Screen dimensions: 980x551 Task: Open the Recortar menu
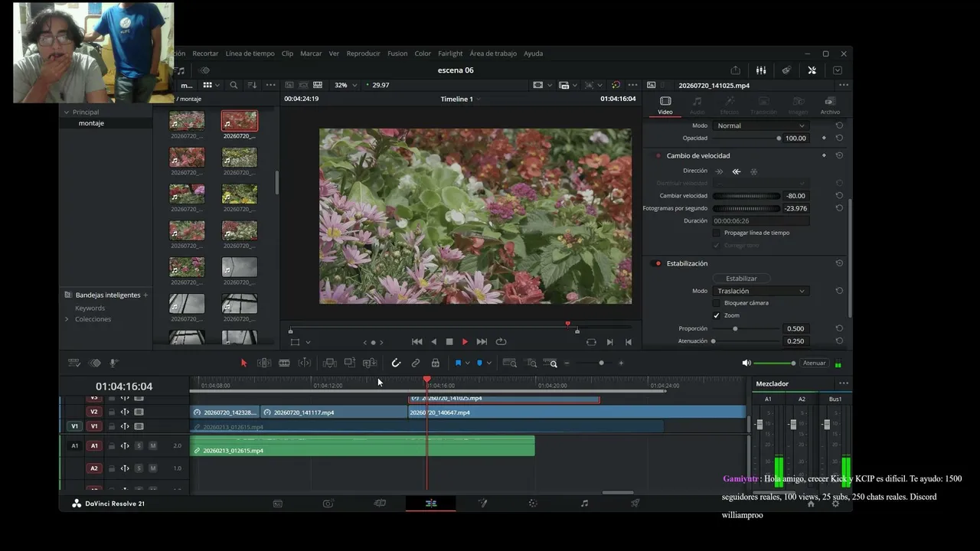coord(205,54)
